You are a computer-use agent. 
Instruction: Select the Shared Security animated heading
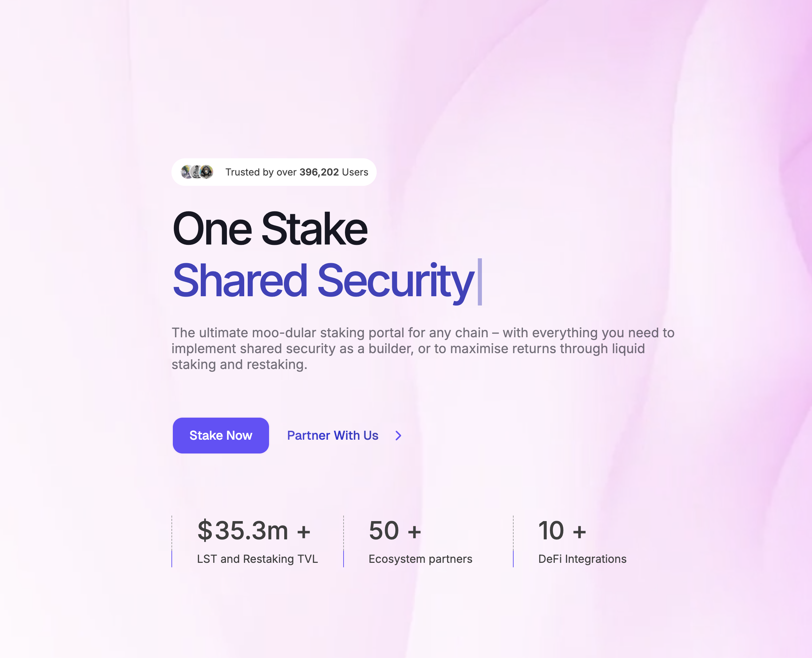[323, 281]
